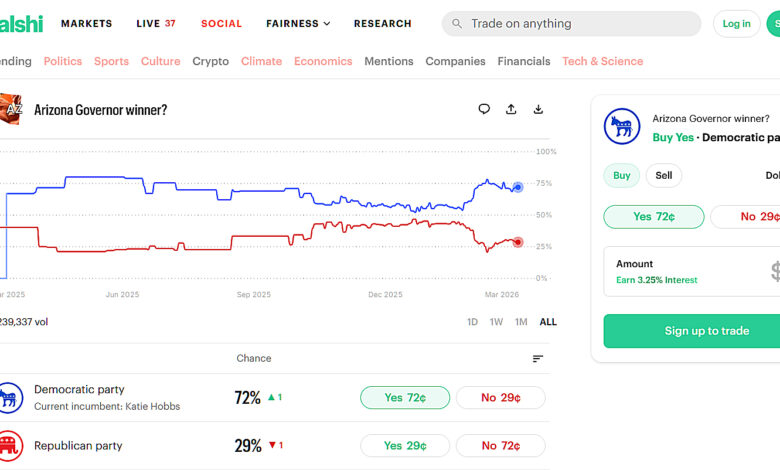780x470 pixels.
Task: Select the Crypto category tab
Action: coord(210,61)
